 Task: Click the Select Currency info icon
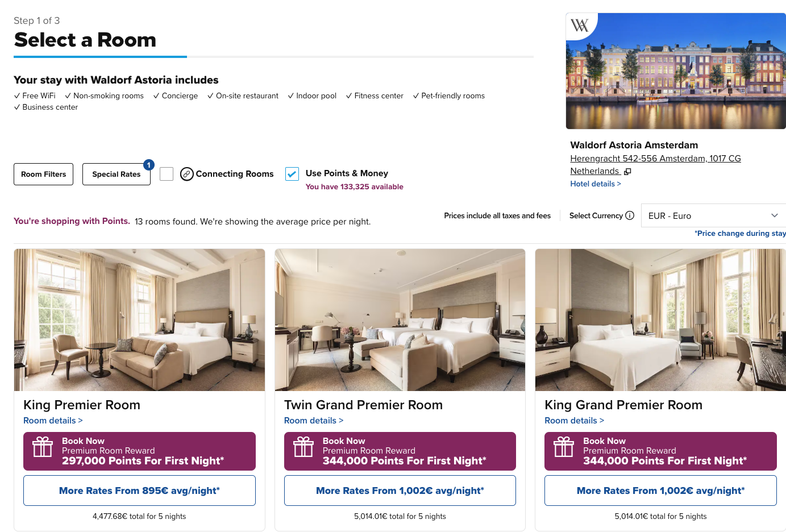click(x=630, y=215)
